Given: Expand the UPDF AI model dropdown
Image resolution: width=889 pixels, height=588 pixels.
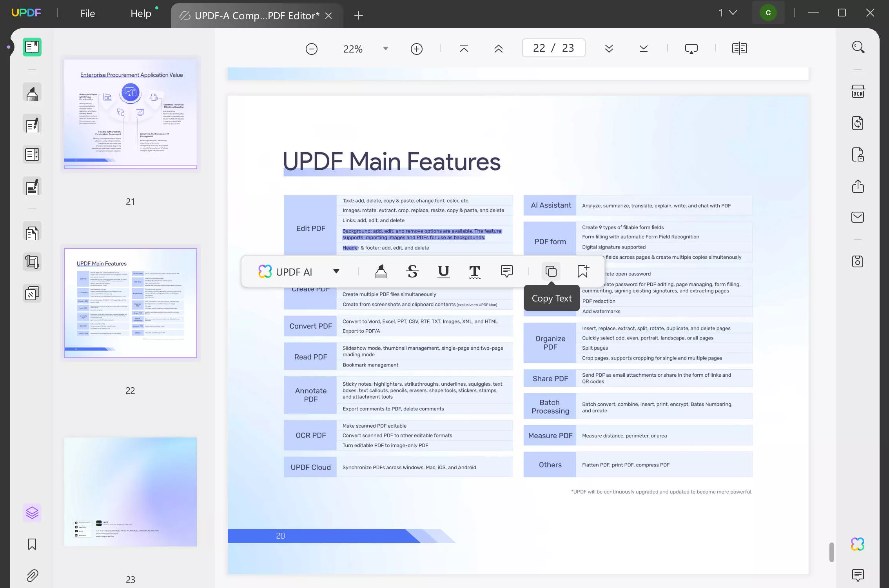Looking at the screenshot, I should [x=335, y=271].
